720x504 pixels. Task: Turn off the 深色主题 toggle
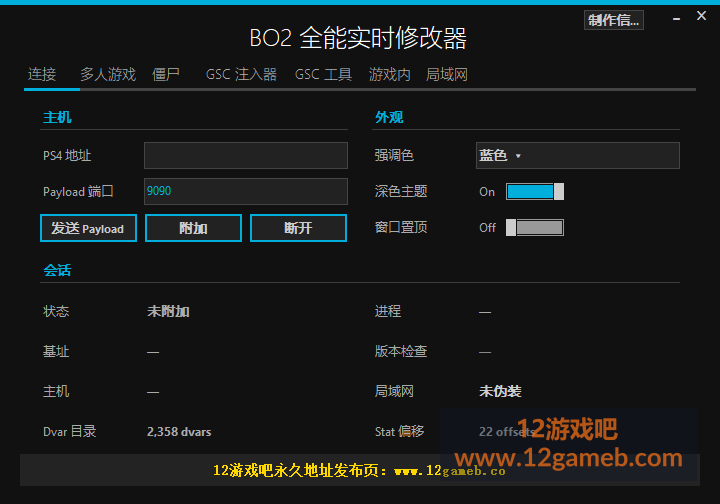(x=535, y=191)
